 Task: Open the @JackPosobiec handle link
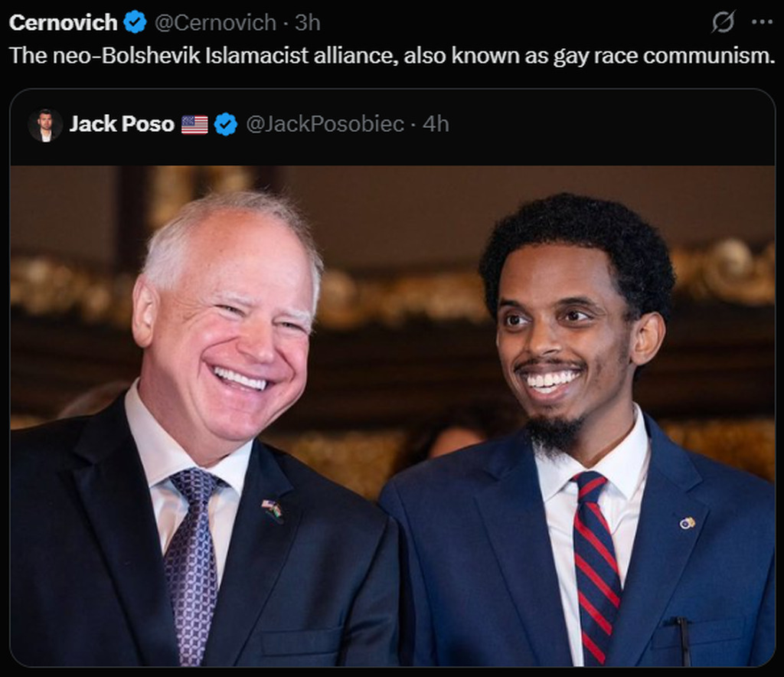(x=325, y=124)
